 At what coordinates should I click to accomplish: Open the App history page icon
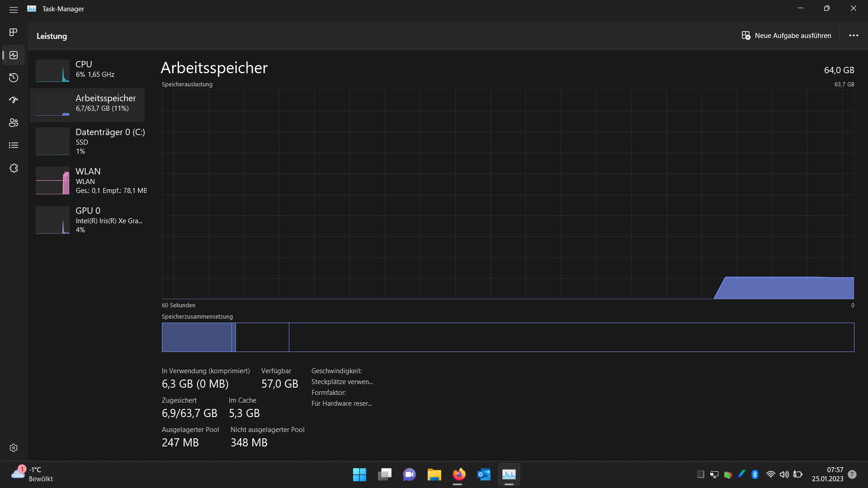[x=14, y=78]
